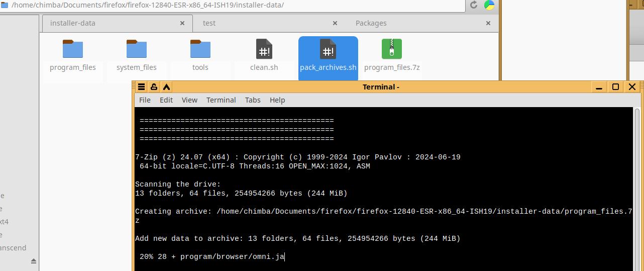Viewport: 644px width, 271px height.
Task: Open the program_files folder
Action: (x=73, y=55)
